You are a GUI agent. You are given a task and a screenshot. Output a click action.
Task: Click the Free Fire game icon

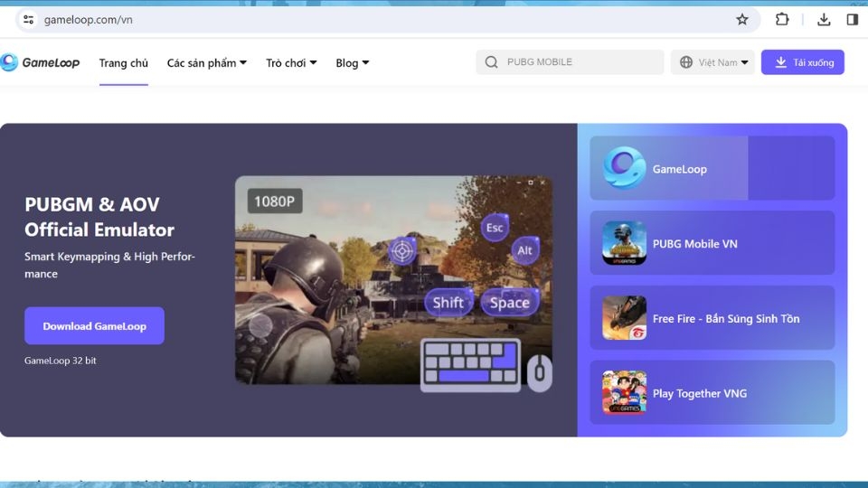click(624, 317)
